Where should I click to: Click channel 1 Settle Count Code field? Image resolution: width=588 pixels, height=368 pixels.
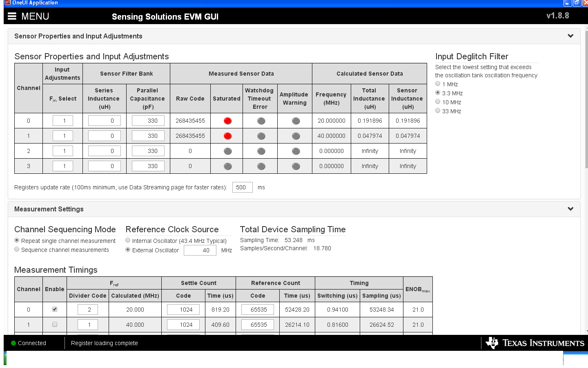click(x=183, y=325)
